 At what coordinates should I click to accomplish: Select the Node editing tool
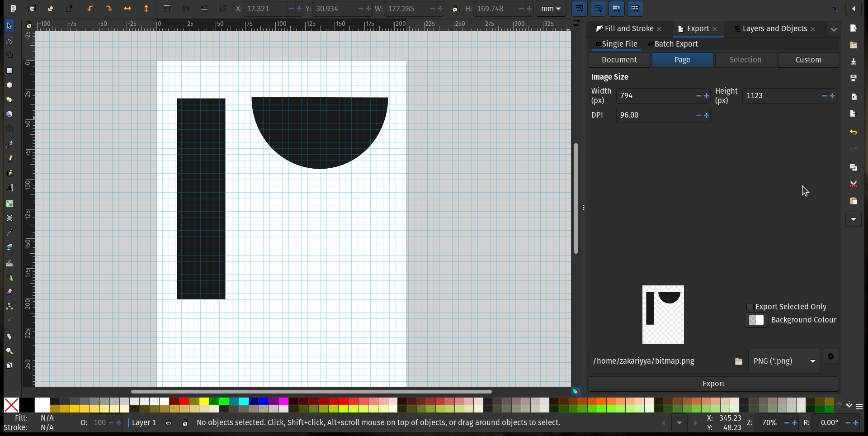(9, 41)
